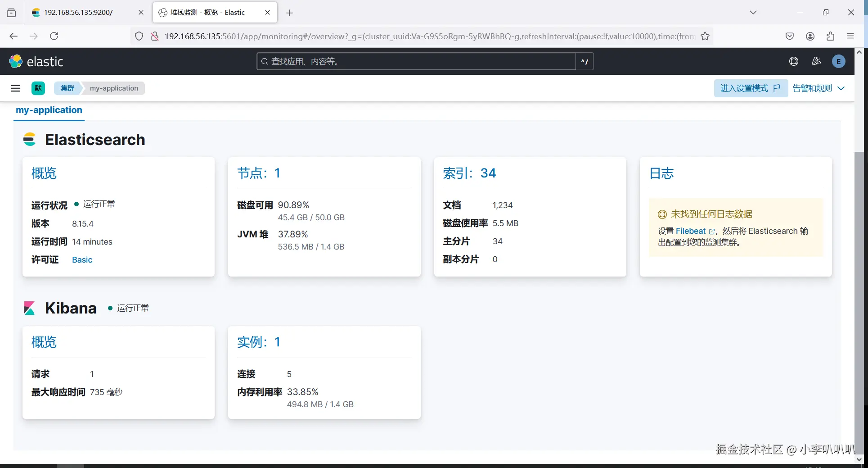Focus the 查找应用、内容等 search field
The width and height of the screenshot is (868, 468).
416,61
